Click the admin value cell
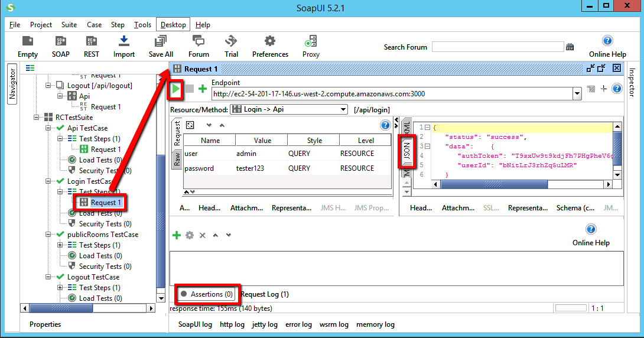Viewport: 644px width, 338px height. [261, 153]
